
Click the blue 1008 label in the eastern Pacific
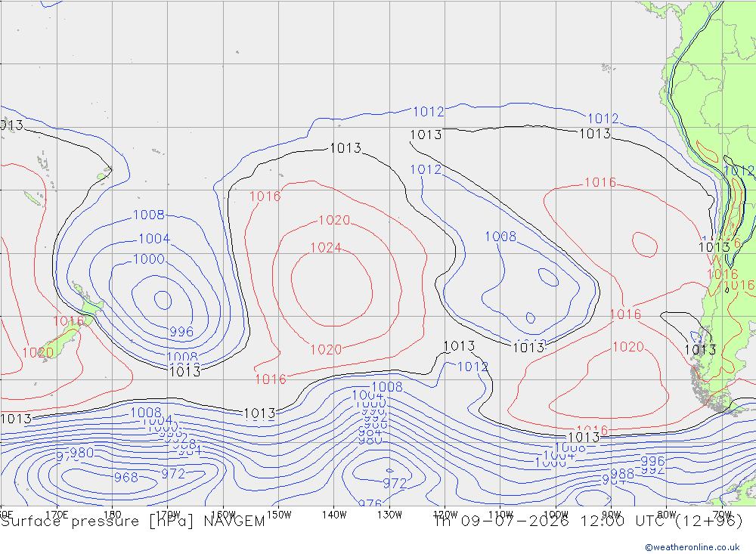tap(500, 237)
